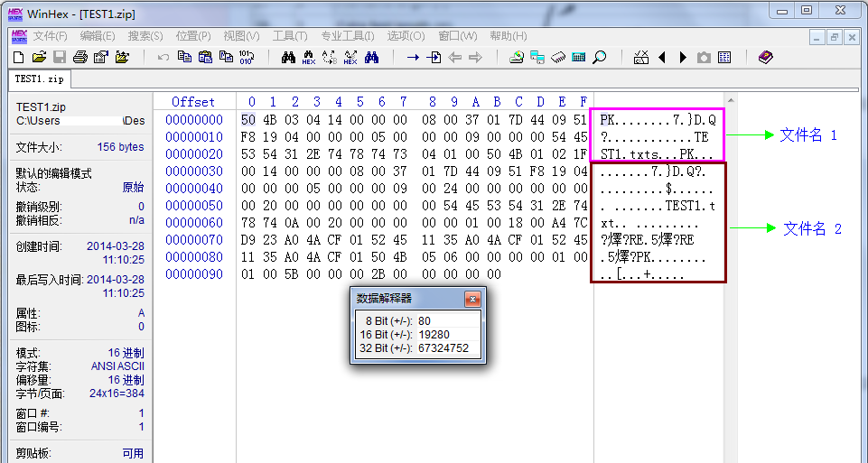
Task: Select offset row 00000050
Action: pos(194,206)
